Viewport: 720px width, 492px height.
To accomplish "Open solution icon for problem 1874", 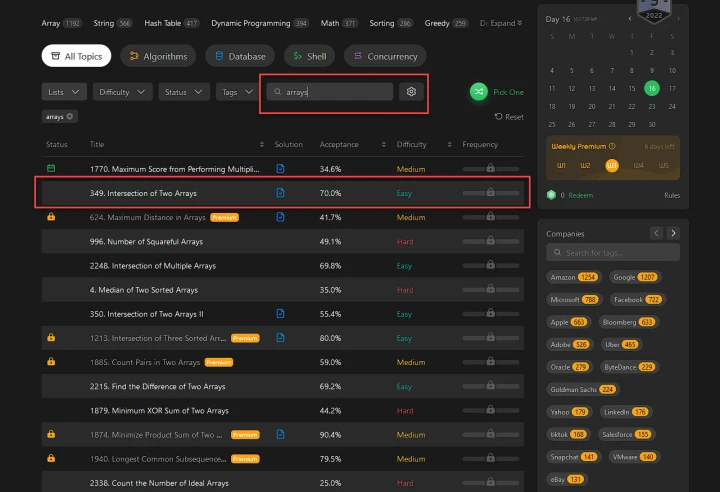I will (280, 434).
